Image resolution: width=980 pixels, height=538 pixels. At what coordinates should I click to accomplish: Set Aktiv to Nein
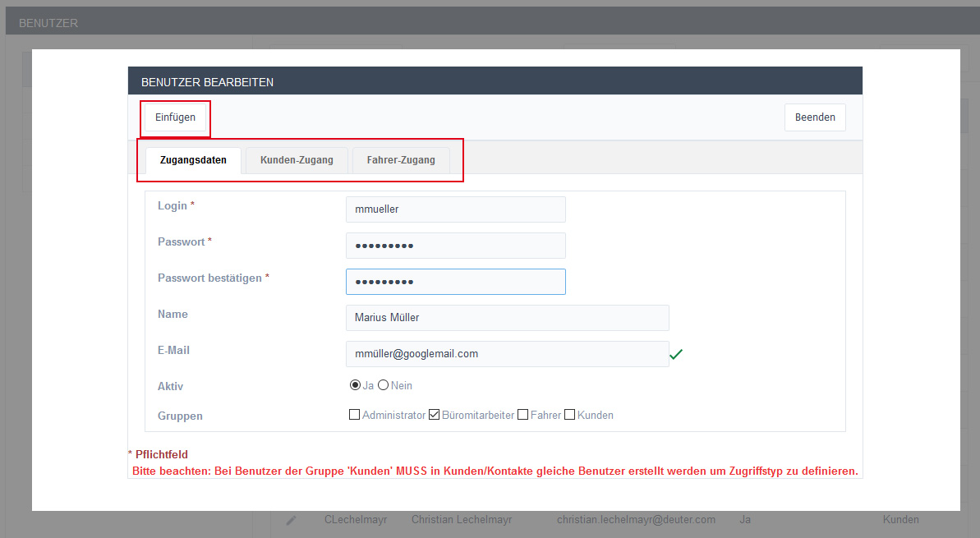(383, 385)
